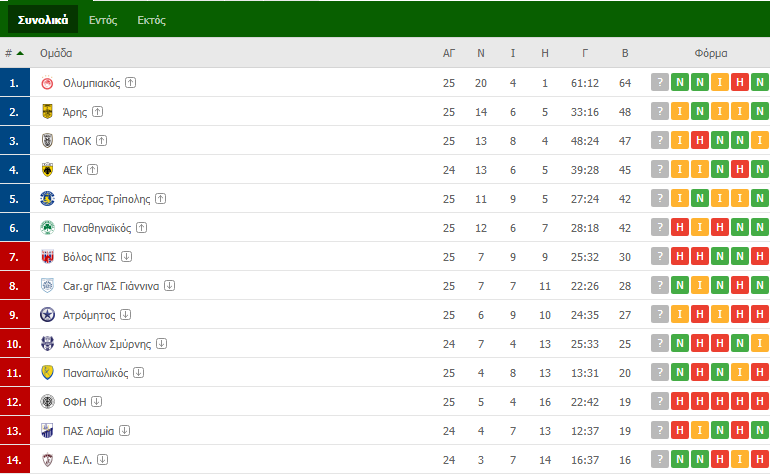
Task: Click the Παναιτωλικός yellow crest icon
Action: (x=47, y=373)
